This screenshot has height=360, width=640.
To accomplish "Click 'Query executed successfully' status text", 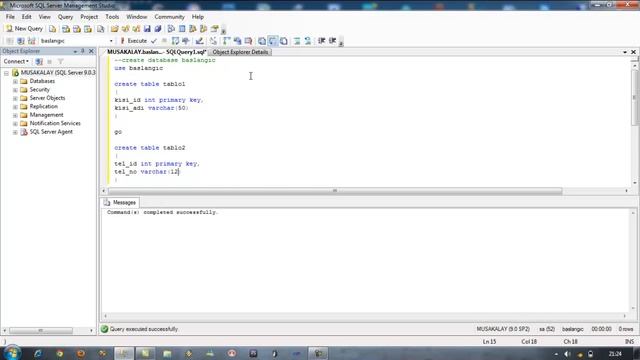I will tap(144, 329).
